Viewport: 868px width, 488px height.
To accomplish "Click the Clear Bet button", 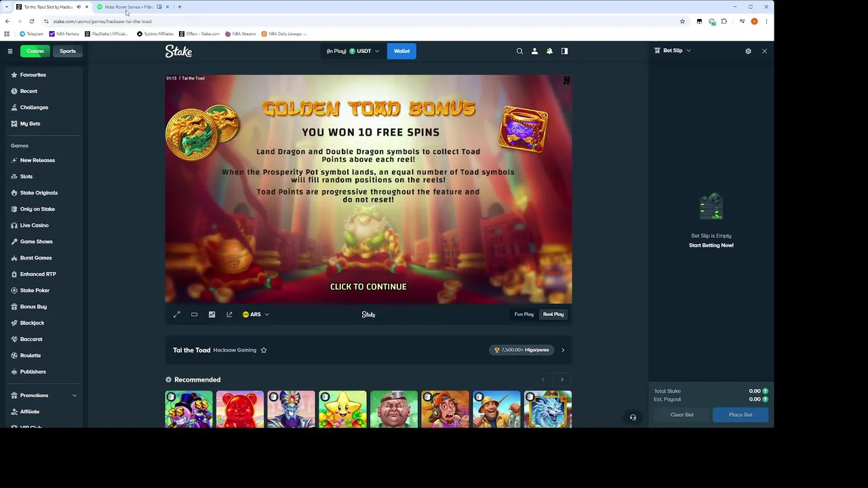I will [682, 415].
